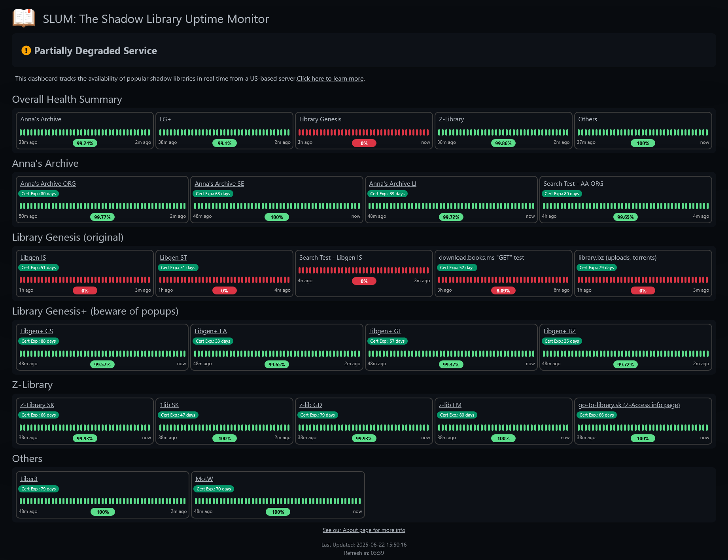Click the 99.37% badge on Libgen+ GL

451,364
